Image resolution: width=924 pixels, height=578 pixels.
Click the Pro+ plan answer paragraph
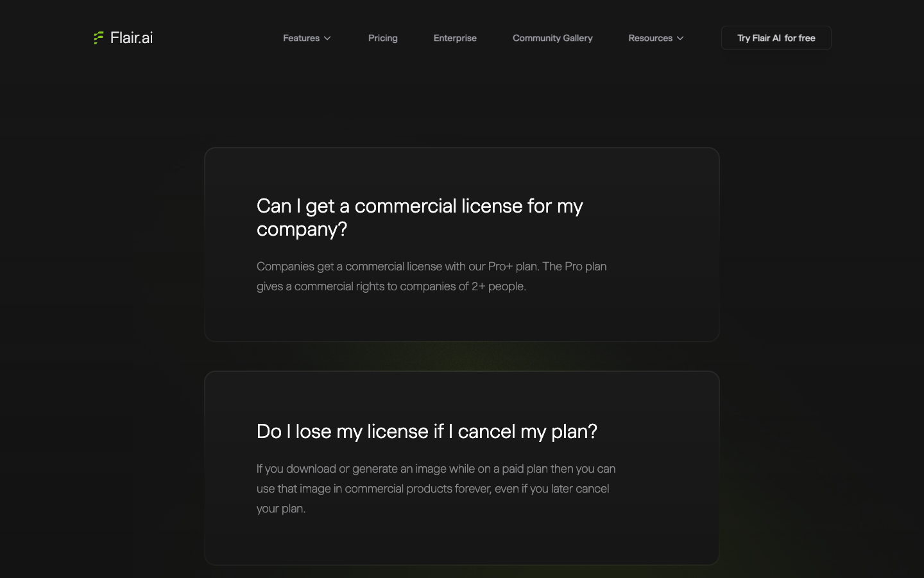(431, 276)
